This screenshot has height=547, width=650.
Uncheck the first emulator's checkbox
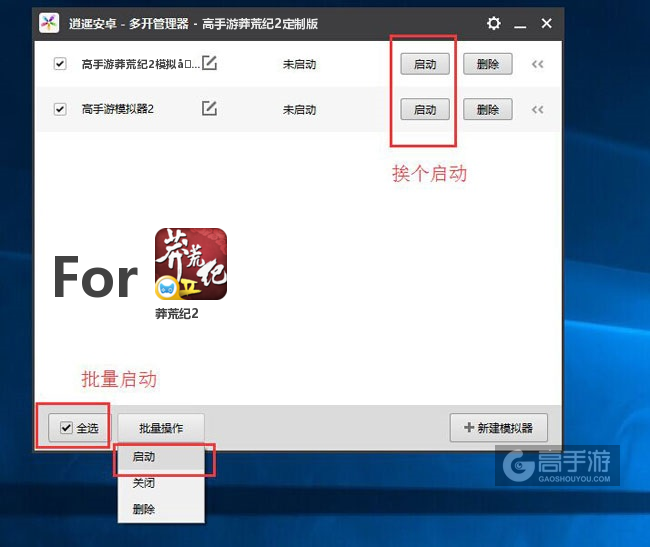pyautogui.click(x=60, y=64)
